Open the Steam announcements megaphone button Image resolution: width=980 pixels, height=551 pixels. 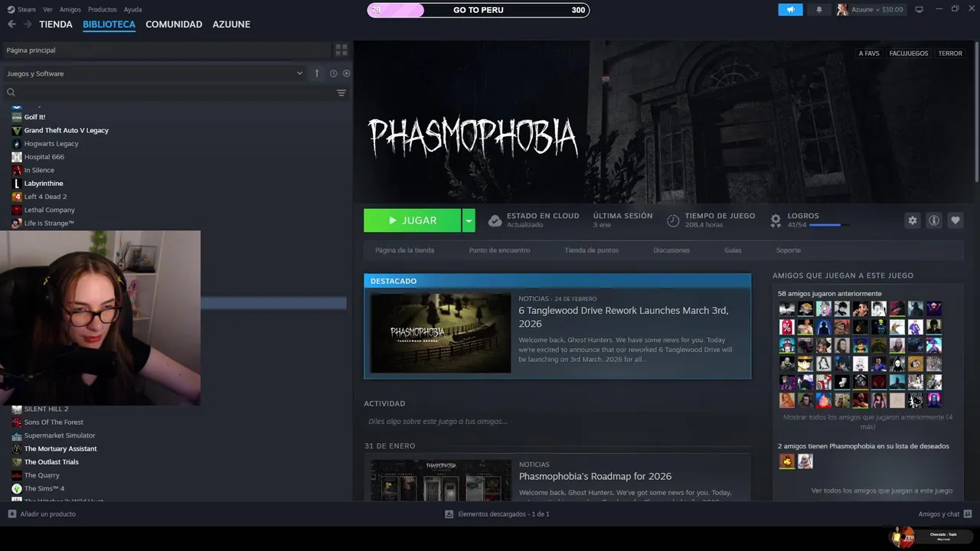[790, 10]
